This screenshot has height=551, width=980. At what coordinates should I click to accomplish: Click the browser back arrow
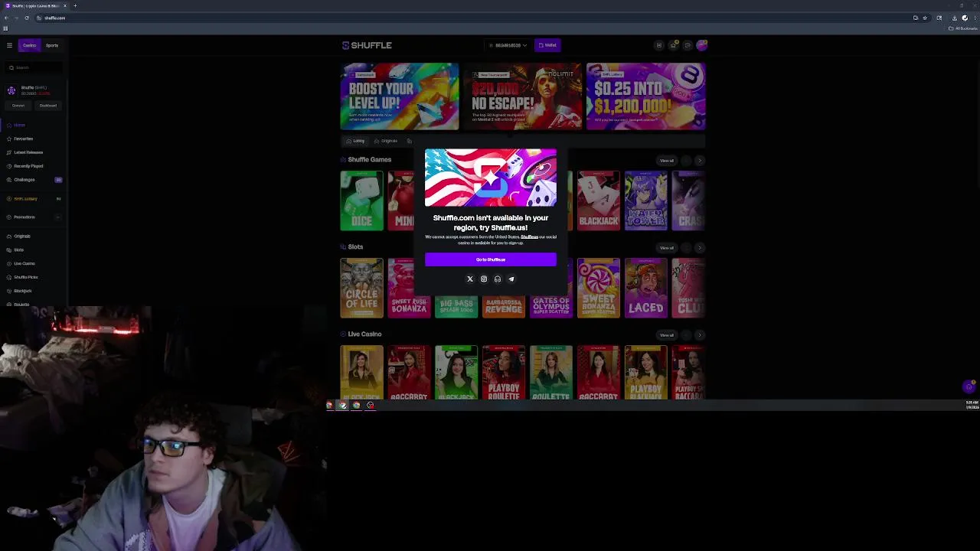(x=6, y=18)
